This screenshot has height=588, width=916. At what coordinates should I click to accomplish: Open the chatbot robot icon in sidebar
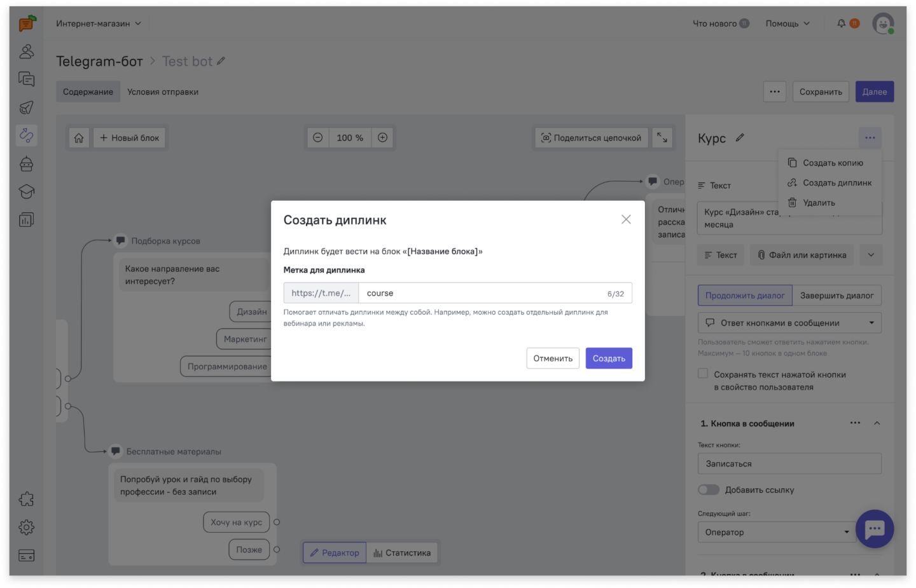27,164
